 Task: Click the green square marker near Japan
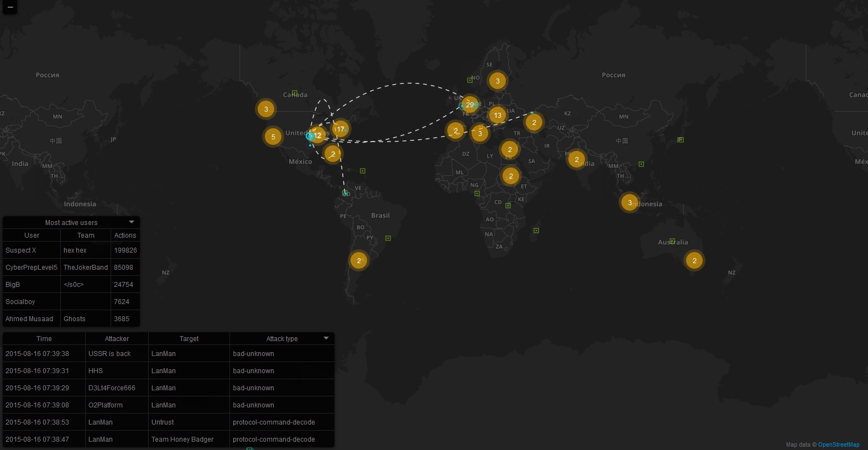[x=681, y=140]
